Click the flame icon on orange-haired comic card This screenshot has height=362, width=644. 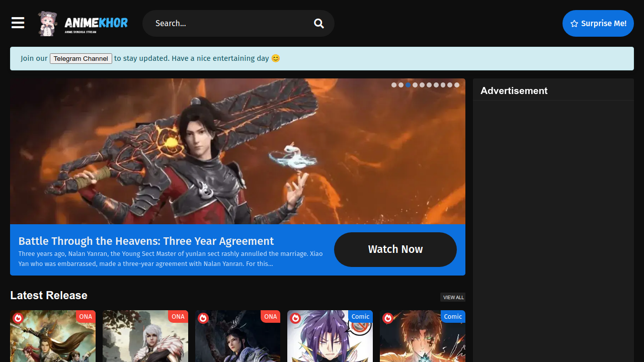[x=388, y=318]
